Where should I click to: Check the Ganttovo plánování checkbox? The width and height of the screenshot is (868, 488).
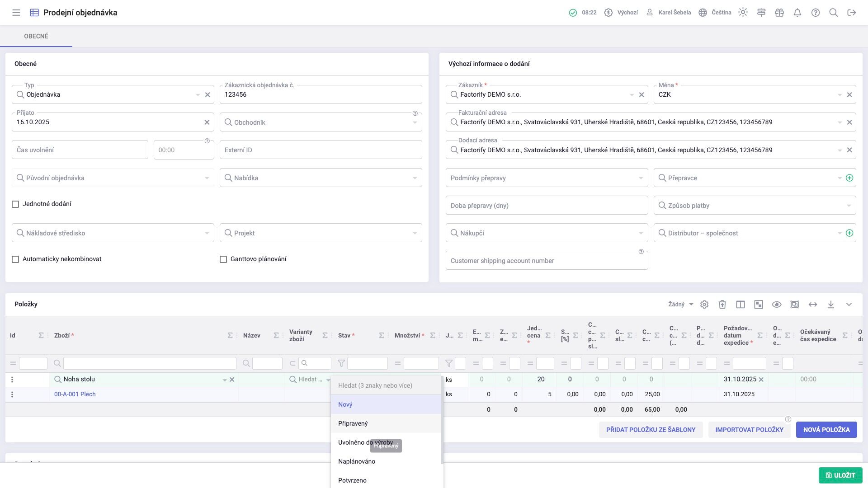223,259
